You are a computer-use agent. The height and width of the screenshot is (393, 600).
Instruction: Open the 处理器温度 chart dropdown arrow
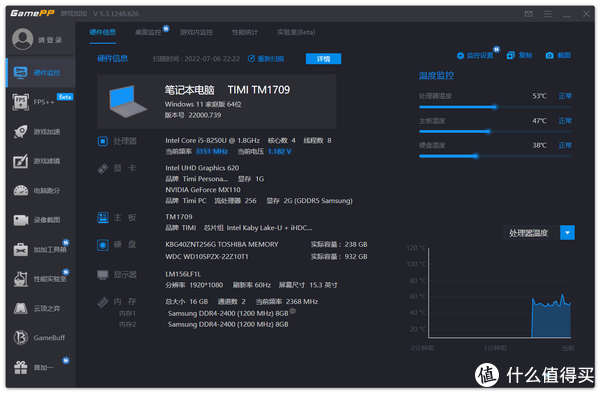pyautogui.click(x=567, y=233)
